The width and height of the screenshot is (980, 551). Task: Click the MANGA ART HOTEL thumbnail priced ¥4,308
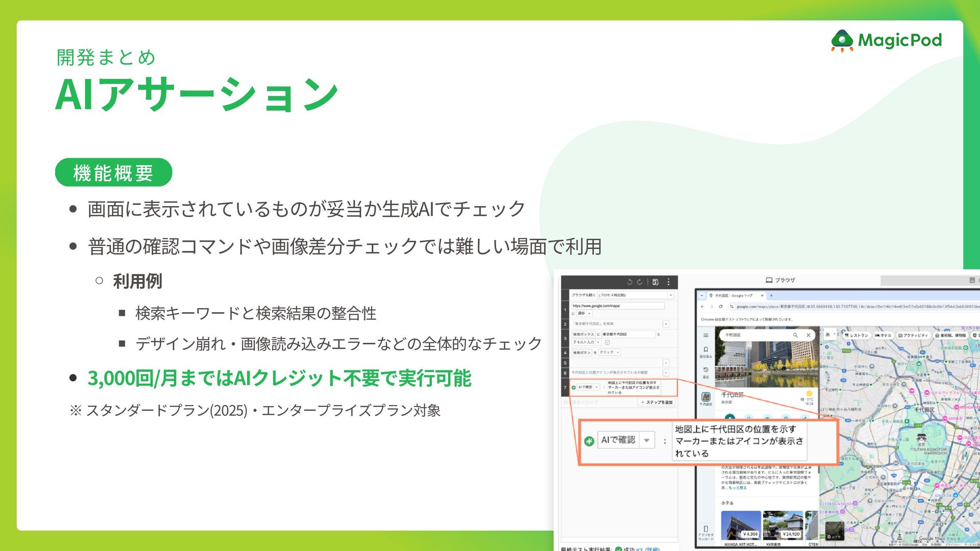pos(741,525)
